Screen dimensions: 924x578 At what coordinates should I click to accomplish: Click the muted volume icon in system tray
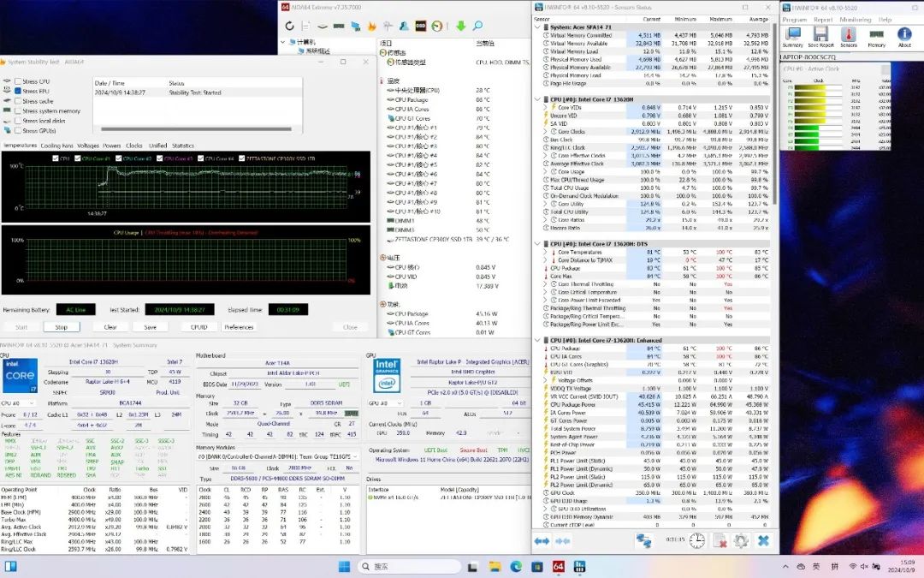(864, 567)
